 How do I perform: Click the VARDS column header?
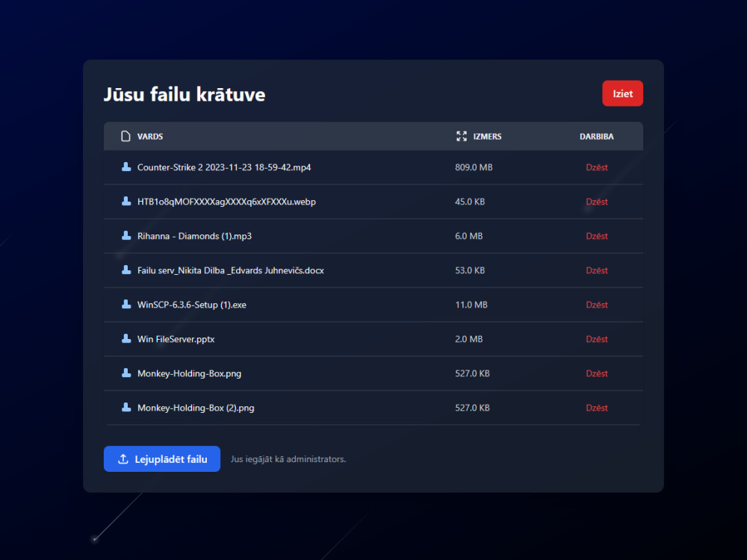[x=150, y=136]
